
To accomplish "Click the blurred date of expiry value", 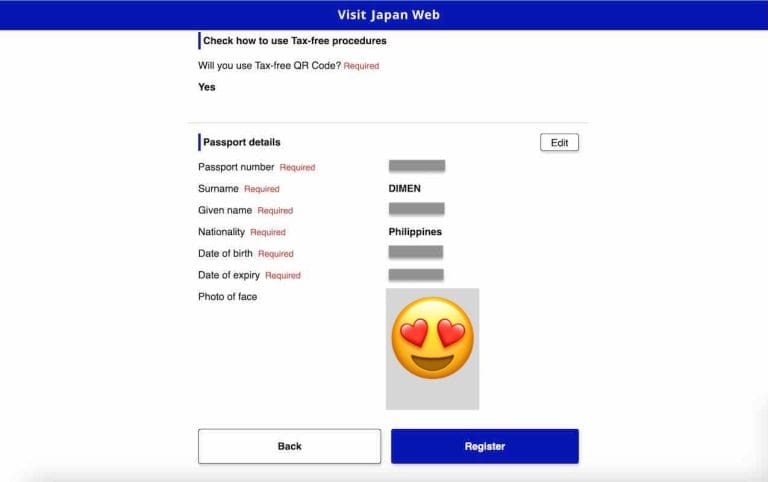I will coord(416,275).
